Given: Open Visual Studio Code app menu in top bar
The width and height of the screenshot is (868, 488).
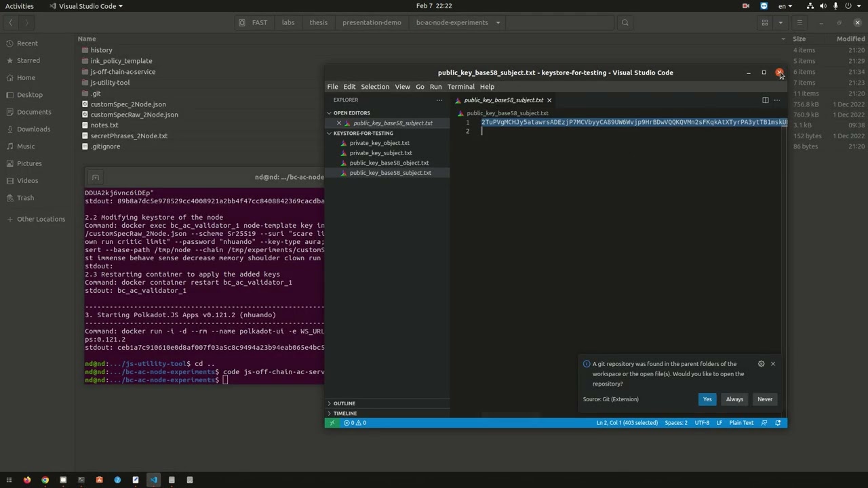Looking at the screenshot, I should (86, 6).
